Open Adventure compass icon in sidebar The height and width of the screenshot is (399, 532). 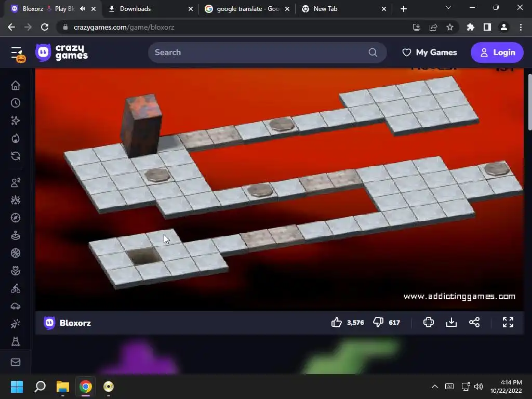[15, 218]
